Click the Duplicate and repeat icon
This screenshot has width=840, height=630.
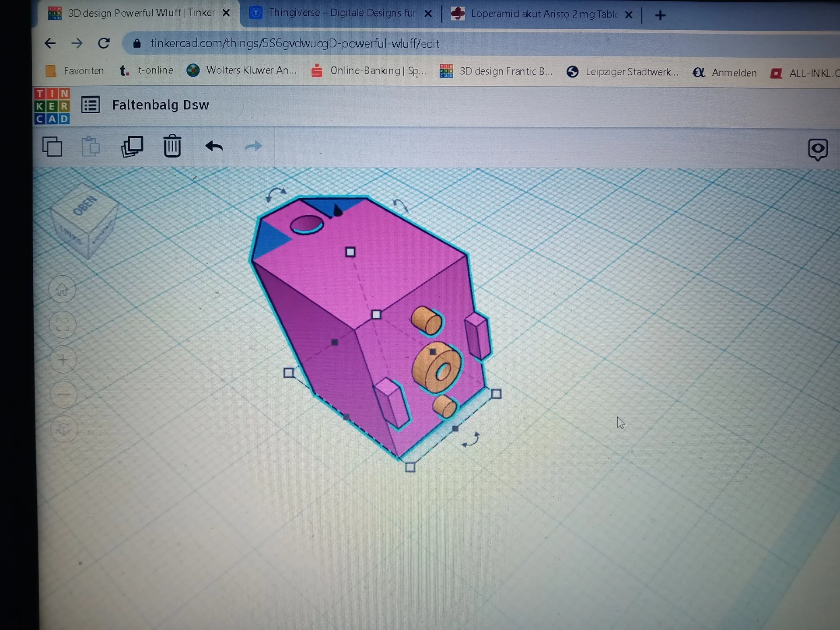[x=132, y=147]
